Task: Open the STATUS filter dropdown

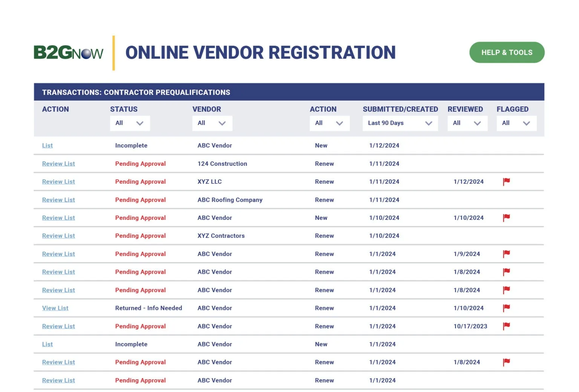Action: 130,123
